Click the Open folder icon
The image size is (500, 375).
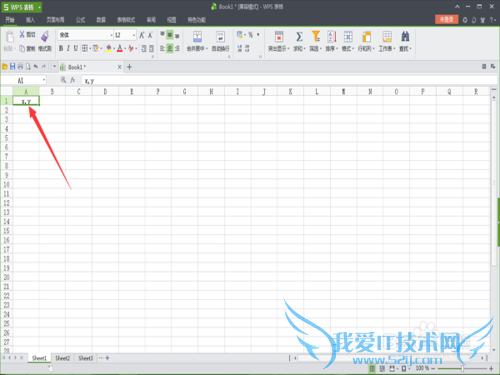[5, 67]
